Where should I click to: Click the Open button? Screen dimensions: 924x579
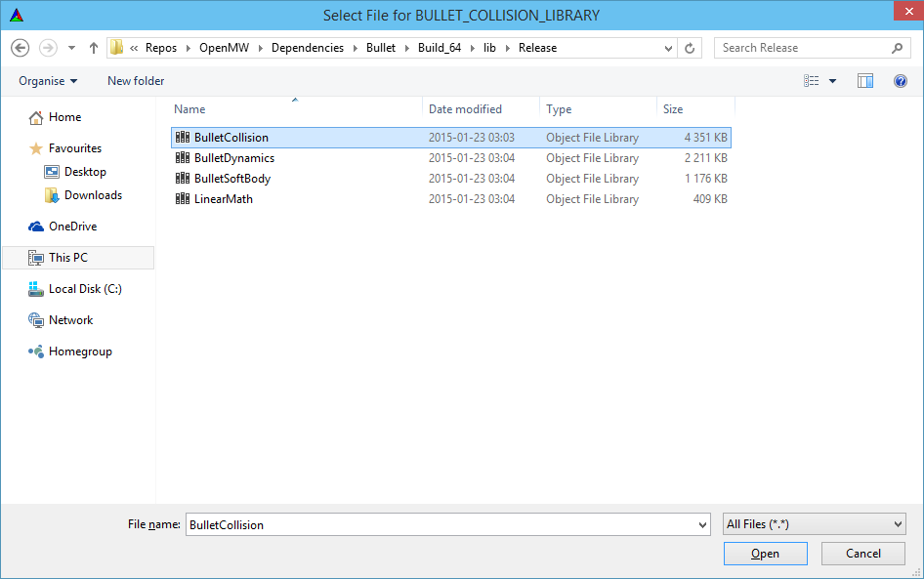pos(765,553)
